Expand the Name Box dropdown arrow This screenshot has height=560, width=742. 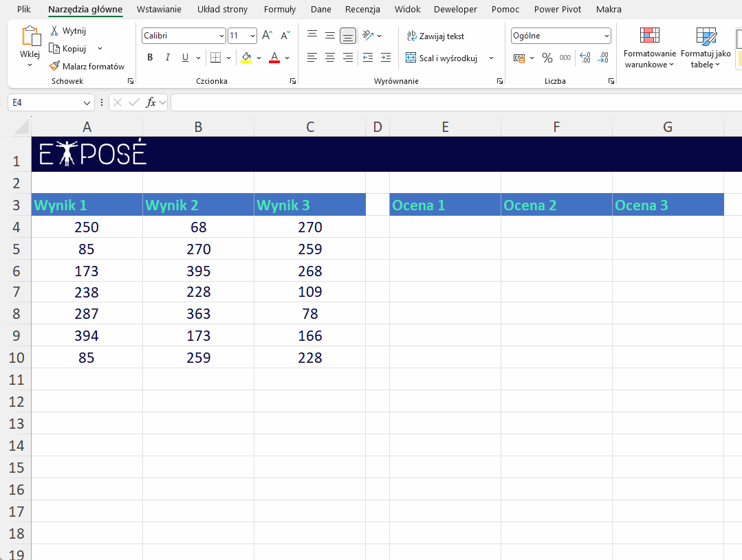87,102
